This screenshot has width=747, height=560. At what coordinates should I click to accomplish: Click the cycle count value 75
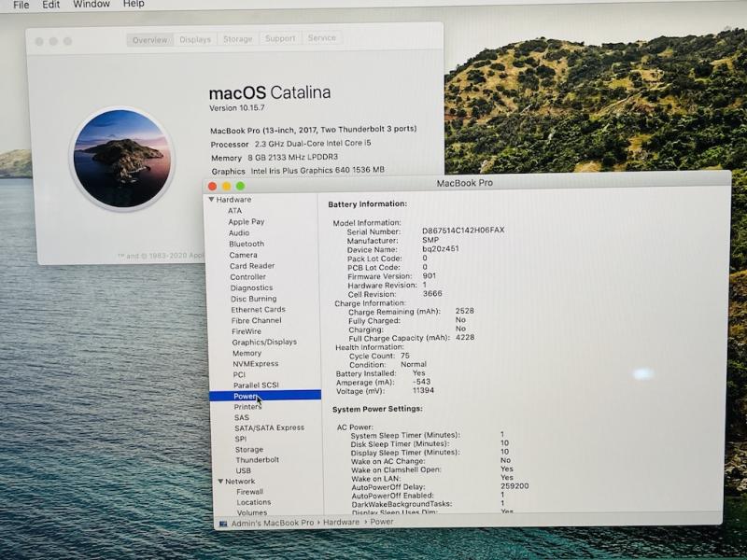pos(405,356)
